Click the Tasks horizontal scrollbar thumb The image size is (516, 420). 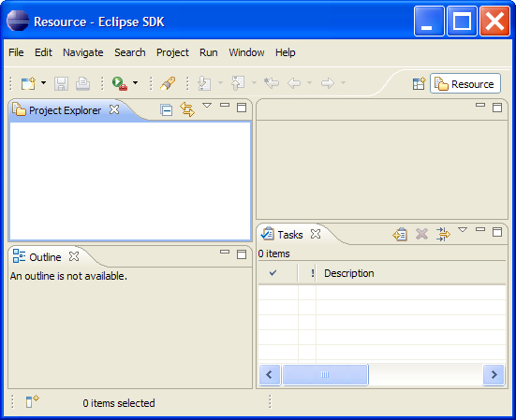click(325, 375)
